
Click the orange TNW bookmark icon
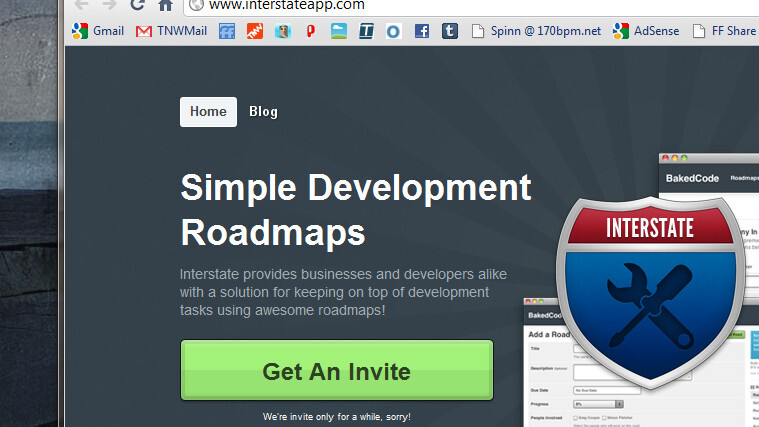[x=255, y=31]
